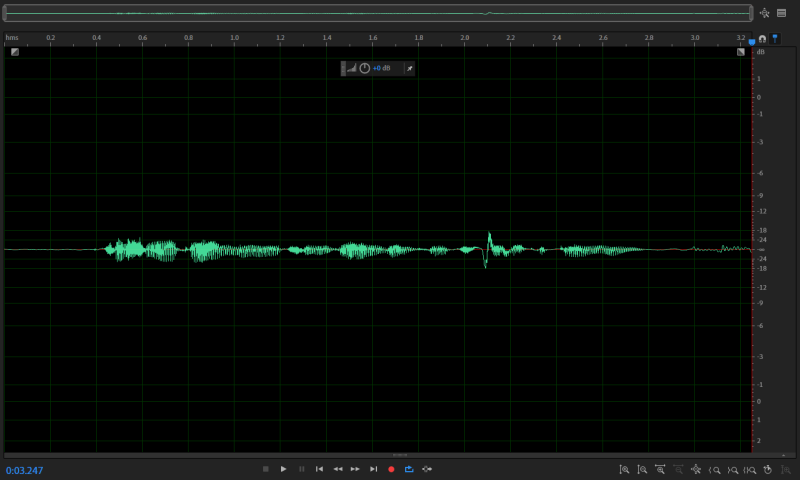Click the fade-in handle at top left
Image resolution: width=800 pixels, height=480 pixels.
pos(15,52)
